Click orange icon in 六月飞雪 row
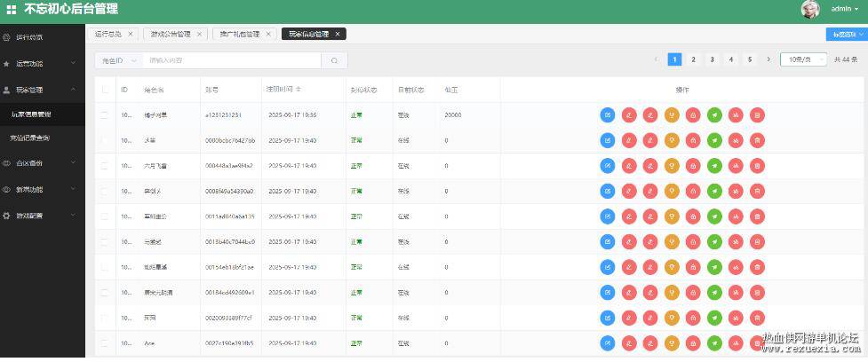 (672, 166)
